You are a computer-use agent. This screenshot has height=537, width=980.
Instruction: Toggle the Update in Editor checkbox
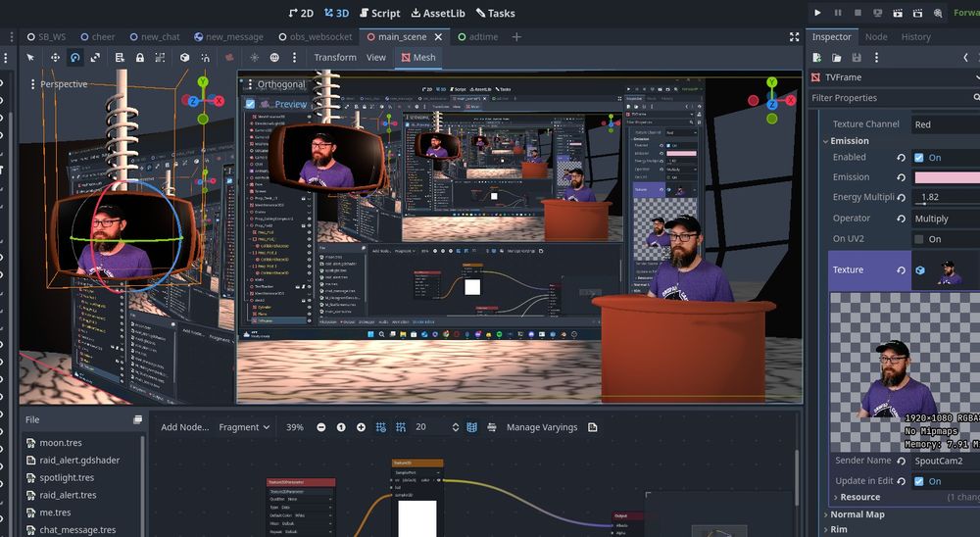[919, 481]
